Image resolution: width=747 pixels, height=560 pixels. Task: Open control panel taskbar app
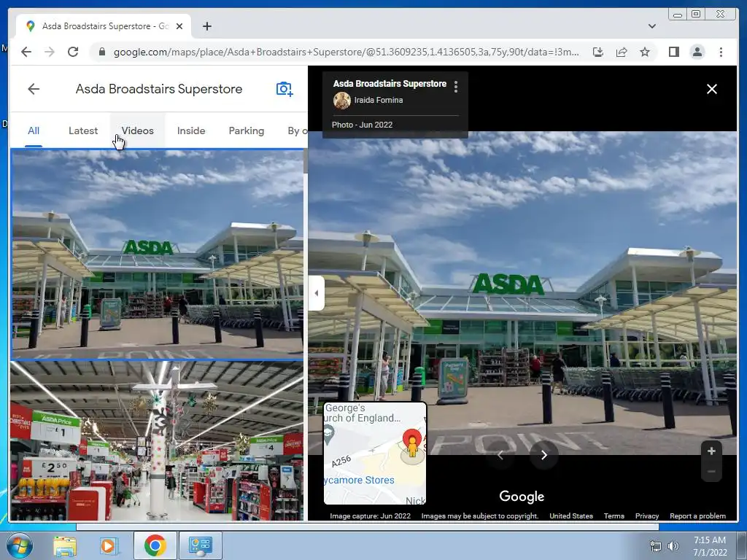tap(200, 545)
